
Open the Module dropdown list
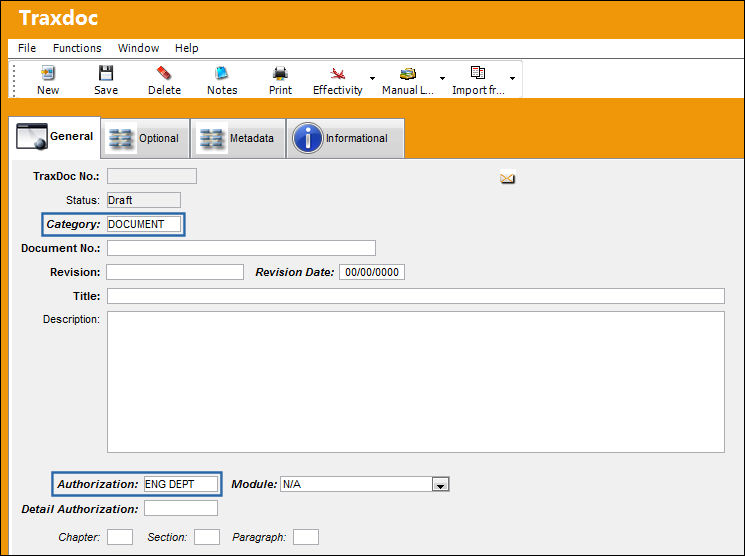pyautogui.click(x=440, y=485)
